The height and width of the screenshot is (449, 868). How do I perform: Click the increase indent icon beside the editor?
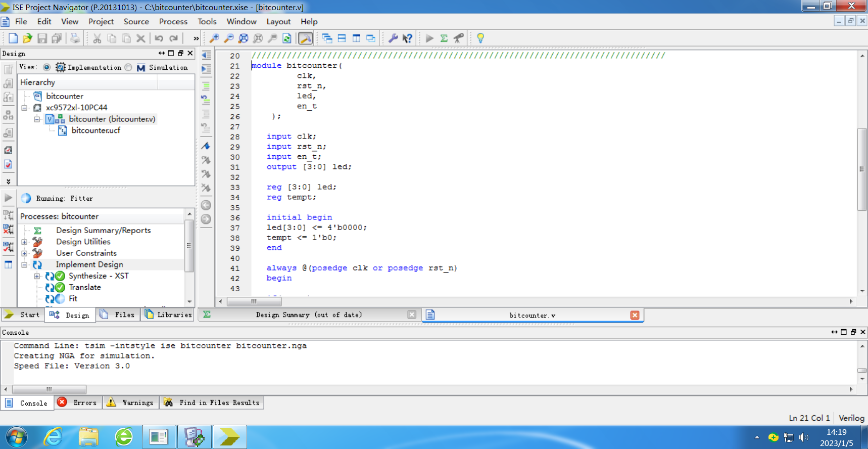click(x=206, y=69)
